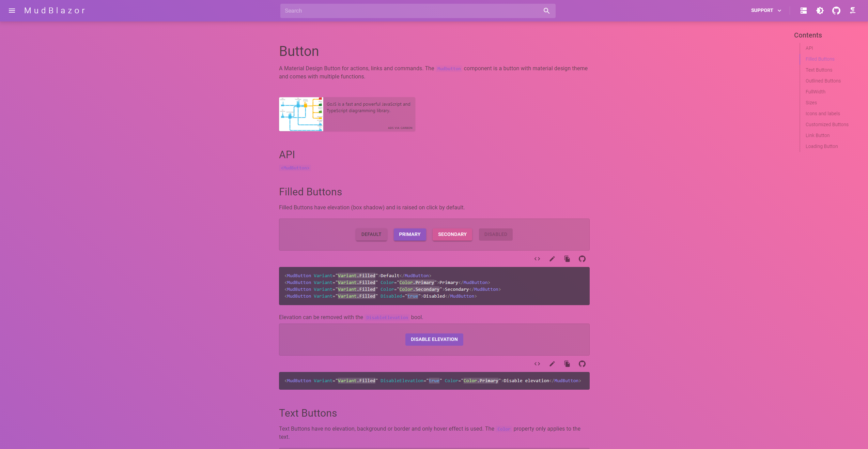Screen dimensions: 868x449
Task: Show source code for the Filled Buttons example
Action: (x=537, y=259)
